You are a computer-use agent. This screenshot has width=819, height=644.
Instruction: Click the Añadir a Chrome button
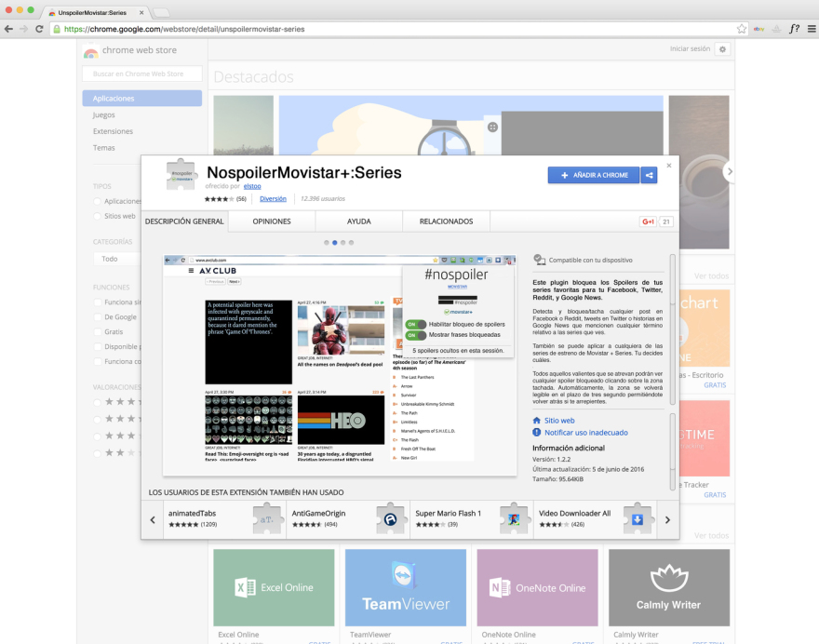pos(593,175)
